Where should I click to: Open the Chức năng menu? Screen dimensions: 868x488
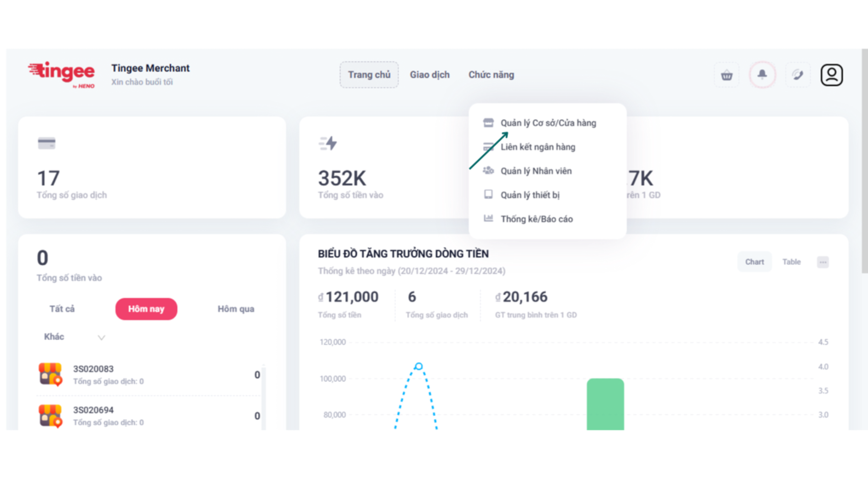point(491,75)
